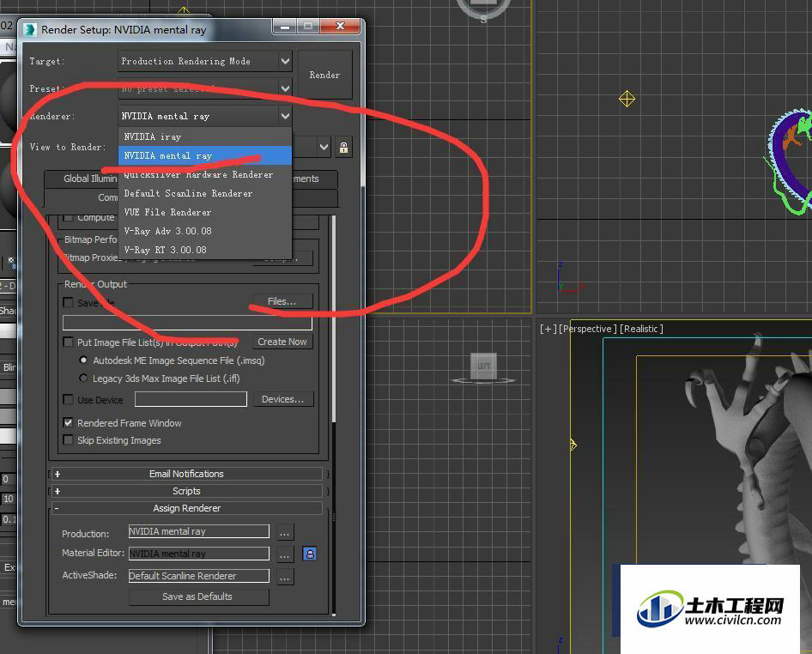
Task: Click the Create Now button
Action: [282, 342]
